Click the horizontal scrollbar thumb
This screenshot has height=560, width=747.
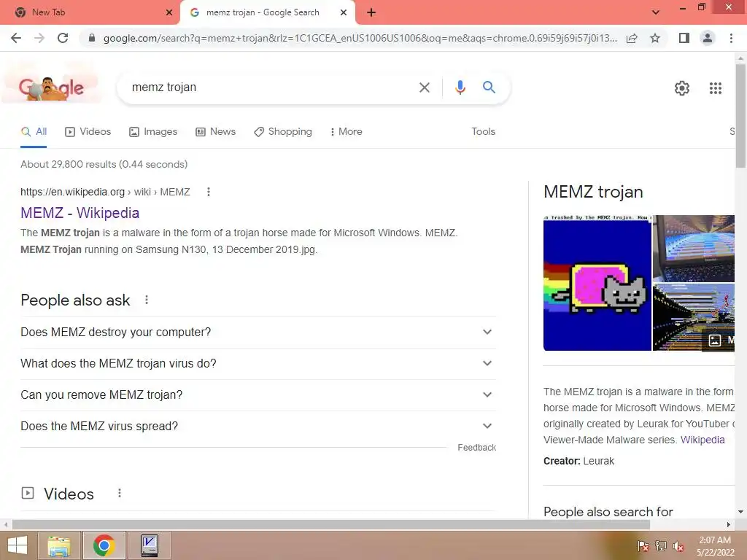tap(331, 524)
